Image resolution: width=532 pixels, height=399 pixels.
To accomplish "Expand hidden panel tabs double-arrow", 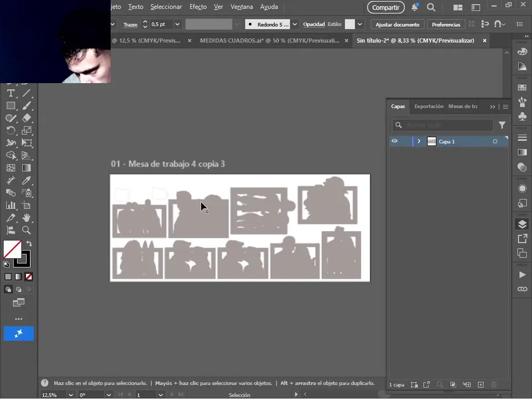I will [492, 107].
